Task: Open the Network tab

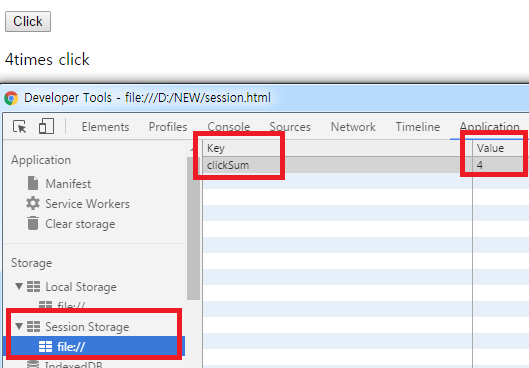Action: click(x=353, y=127)
